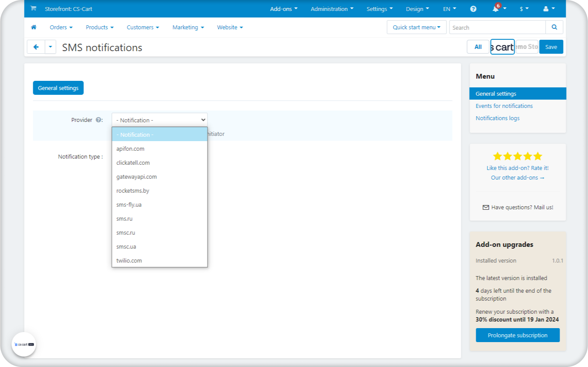
Task: Expand the Marketing menu
Action: pos(188,27)
